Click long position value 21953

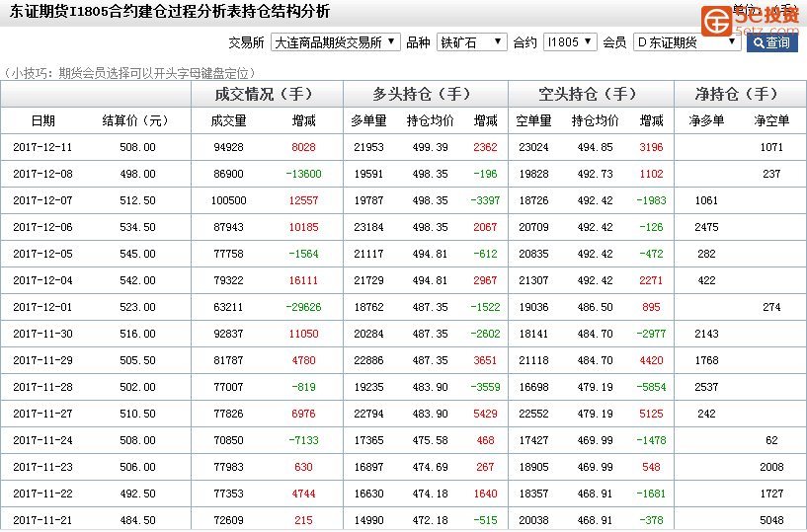(368, 148)
